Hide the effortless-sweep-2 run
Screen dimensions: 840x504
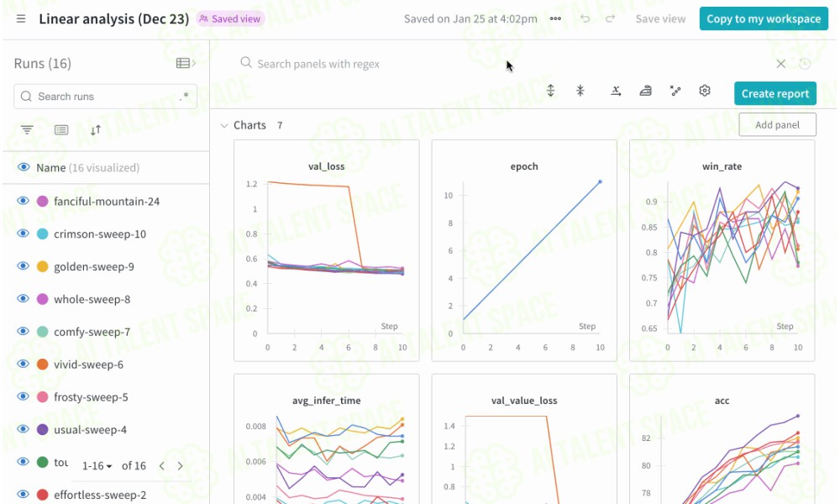coord(23,495)
